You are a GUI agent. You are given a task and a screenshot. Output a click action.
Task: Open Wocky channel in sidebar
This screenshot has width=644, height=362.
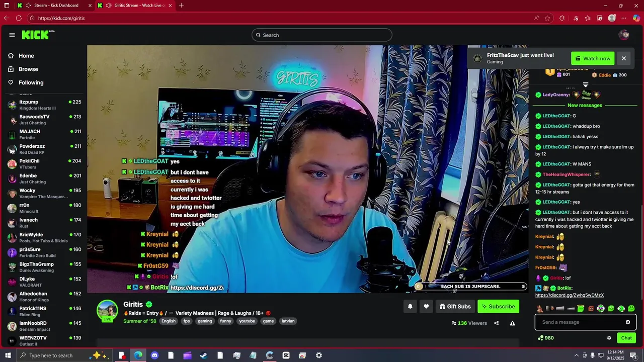tap(44, 193)
